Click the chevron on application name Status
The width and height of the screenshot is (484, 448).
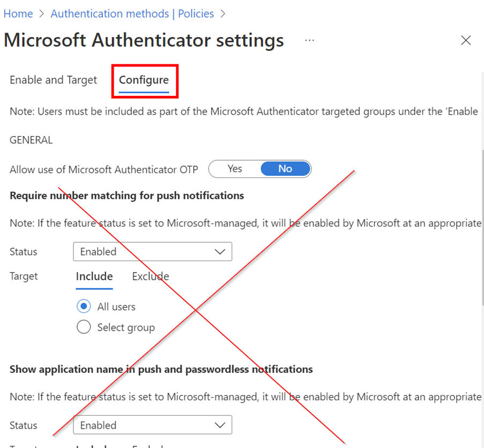click(220, 425)
